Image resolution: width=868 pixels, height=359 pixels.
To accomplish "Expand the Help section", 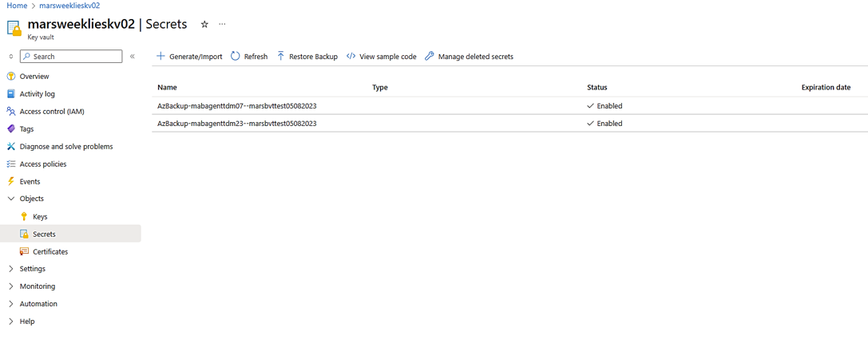I will pyautogui.click(x=10, y=322).
